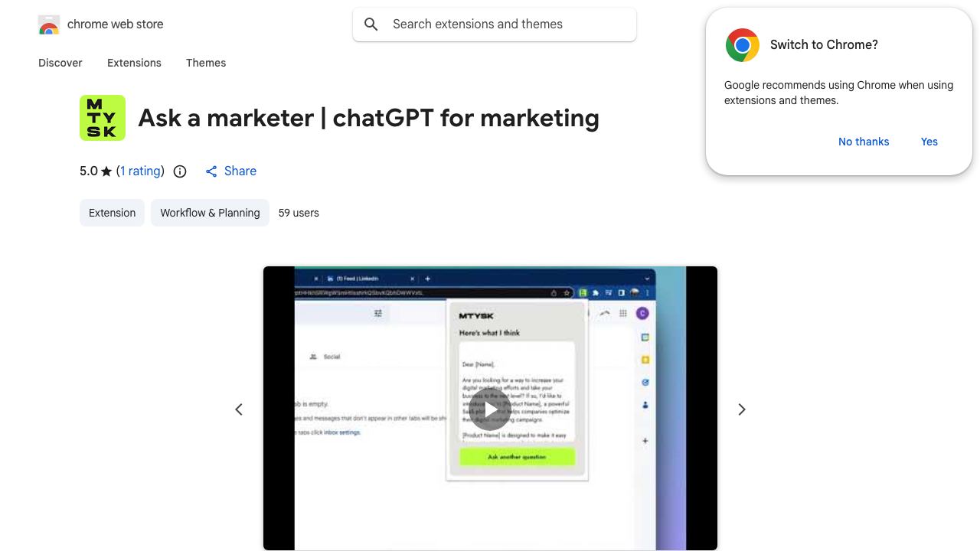Image resolution: width=980 pixels, height=551 pixels.
Task: Open the Discover tab
Action: click(x=60, y=63)
